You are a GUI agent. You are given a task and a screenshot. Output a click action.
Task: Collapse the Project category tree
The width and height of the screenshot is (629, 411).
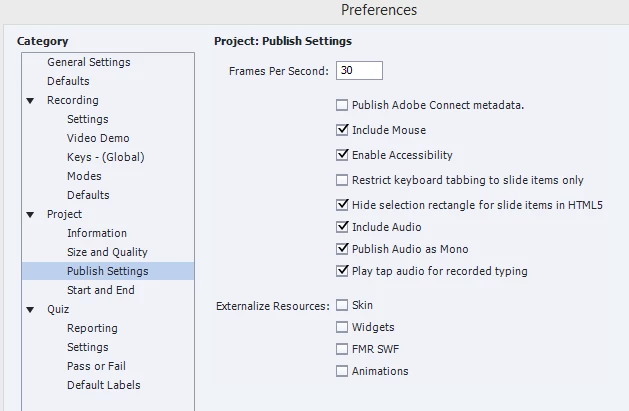click(x=30, y=215)
